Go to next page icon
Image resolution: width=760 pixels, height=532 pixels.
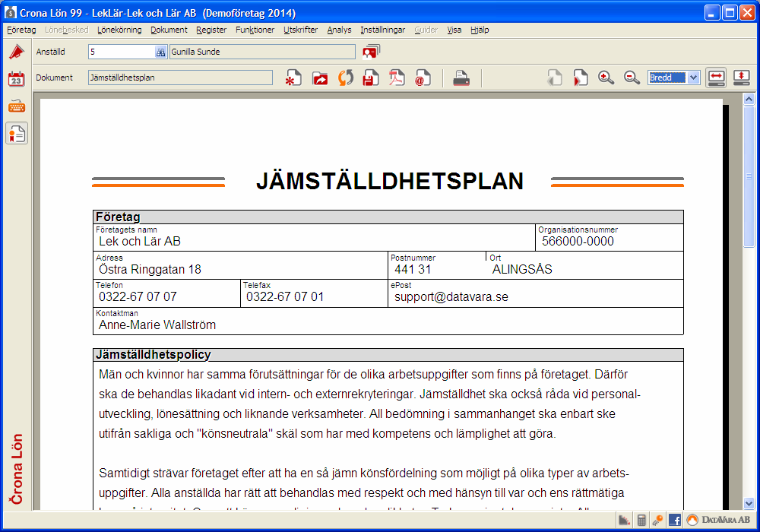(580, 78)
